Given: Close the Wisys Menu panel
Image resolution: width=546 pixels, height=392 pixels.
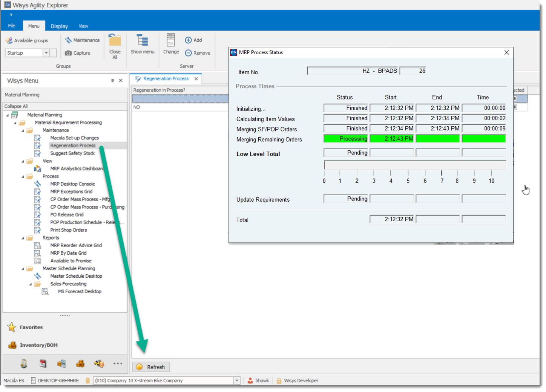Looking at the screenshot, I should pos(121,81).
